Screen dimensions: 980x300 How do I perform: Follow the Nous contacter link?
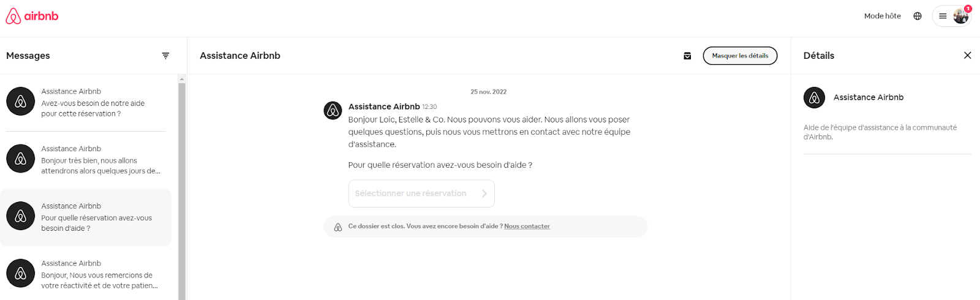pyautogui.click(x=527, y=227)
